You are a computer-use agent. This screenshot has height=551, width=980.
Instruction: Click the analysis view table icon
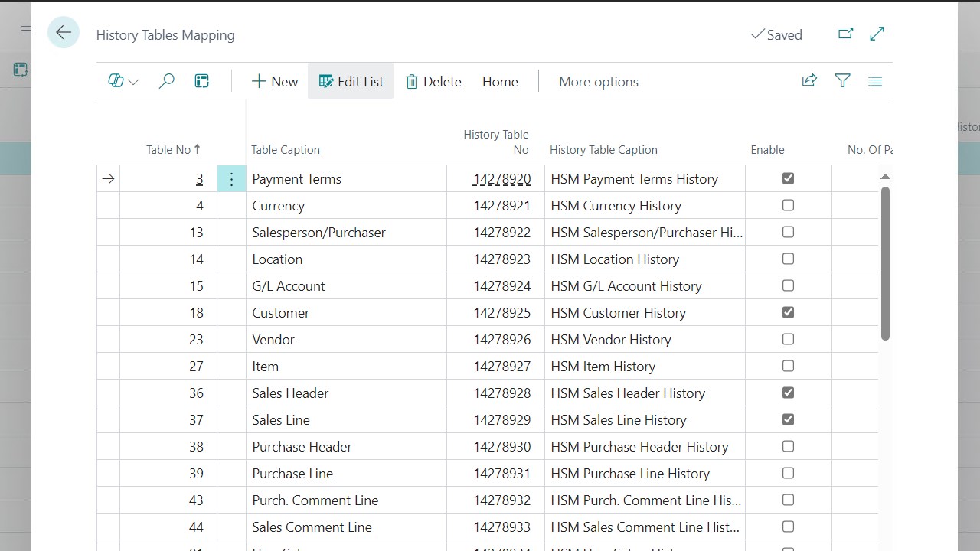(202, 81)
